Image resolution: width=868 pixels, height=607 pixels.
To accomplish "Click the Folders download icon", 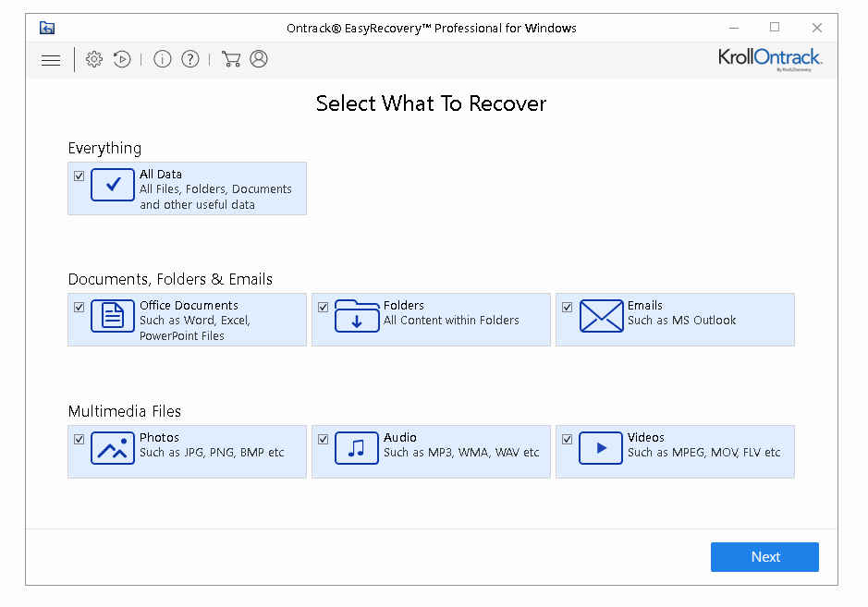I will tap(357, 319).
